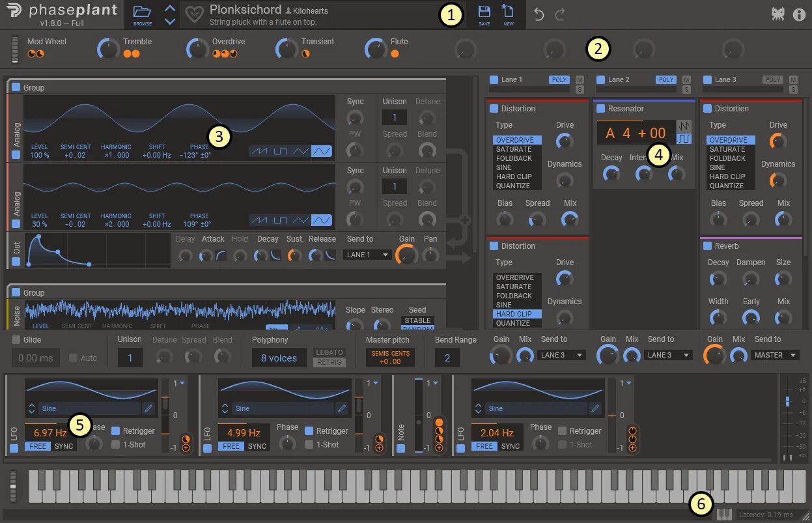Bypass the Resonator effect
Image resolution: width=812 pixels, height=523 pixels.
tap(600, 109)
